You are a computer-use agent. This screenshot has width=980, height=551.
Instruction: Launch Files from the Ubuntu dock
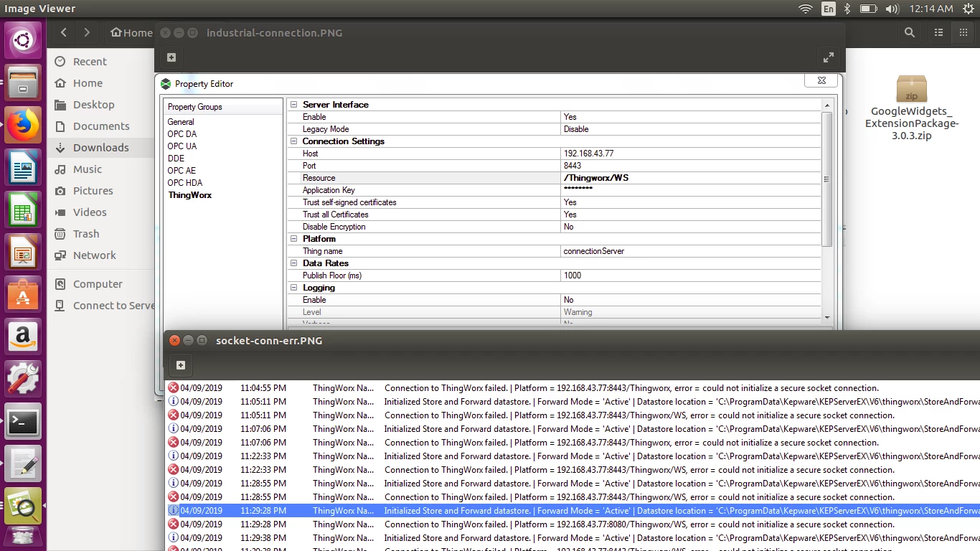(24, 83)
